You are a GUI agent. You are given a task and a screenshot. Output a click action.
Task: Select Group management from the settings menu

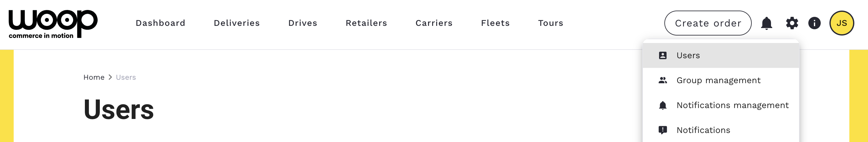pos(718,81)
